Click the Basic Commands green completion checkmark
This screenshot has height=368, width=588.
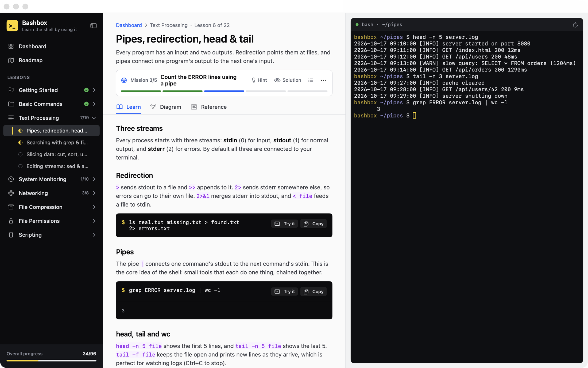86,104
